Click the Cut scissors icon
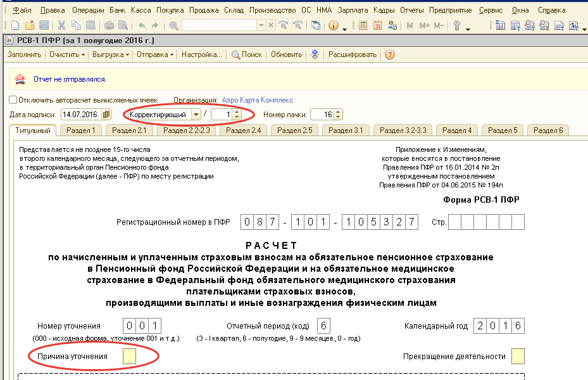The image size is (588, 380). [x=61, y=25]
